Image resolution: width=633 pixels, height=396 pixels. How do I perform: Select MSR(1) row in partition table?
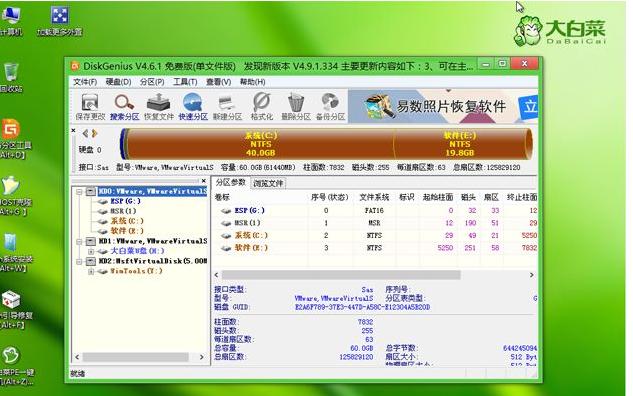coord(375,223)
